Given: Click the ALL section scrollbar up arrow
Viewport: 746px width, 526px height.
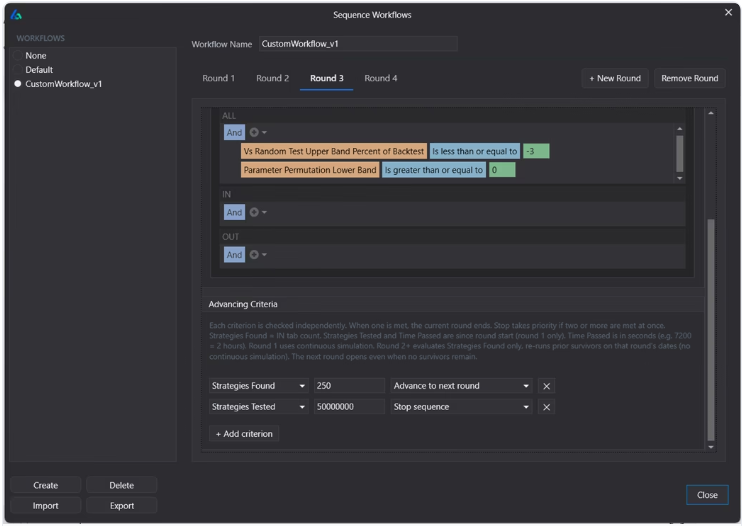Looking at the screenshot, I should tap(679, 129).
